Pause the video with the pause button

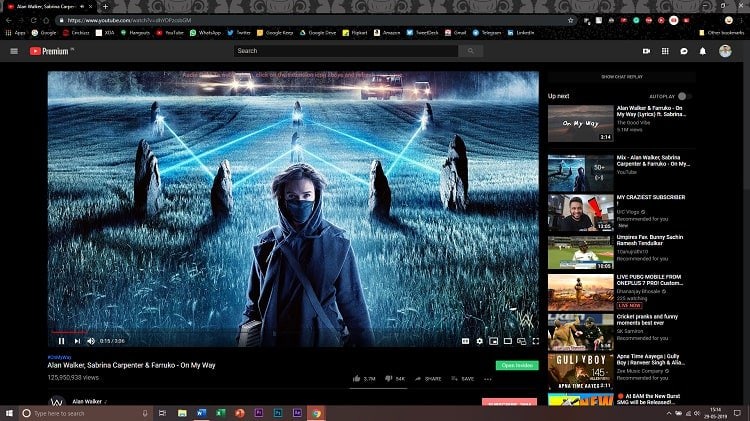point(61,341)
